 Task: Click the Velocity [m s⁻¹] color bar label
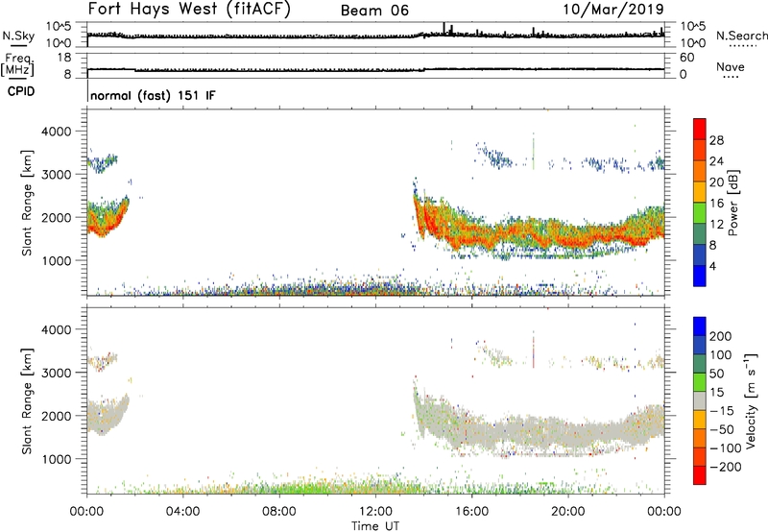(x=750, y=400)
